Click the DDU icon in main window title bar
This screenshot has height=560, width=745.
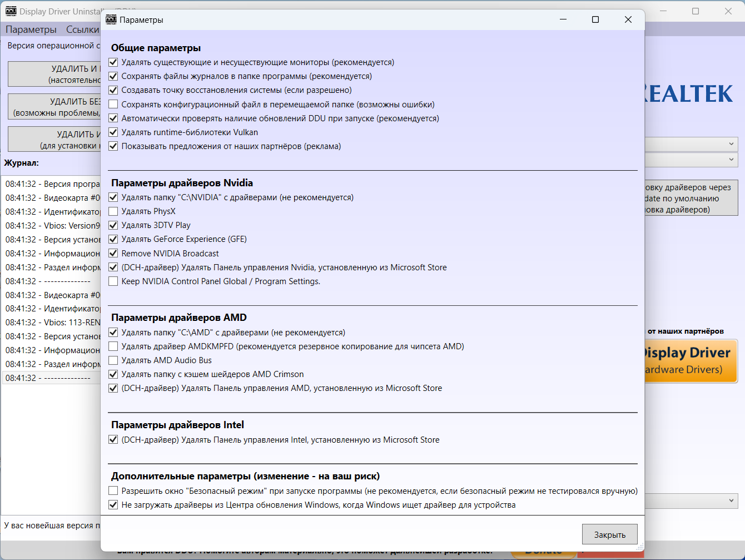click(x=11, y=11)
